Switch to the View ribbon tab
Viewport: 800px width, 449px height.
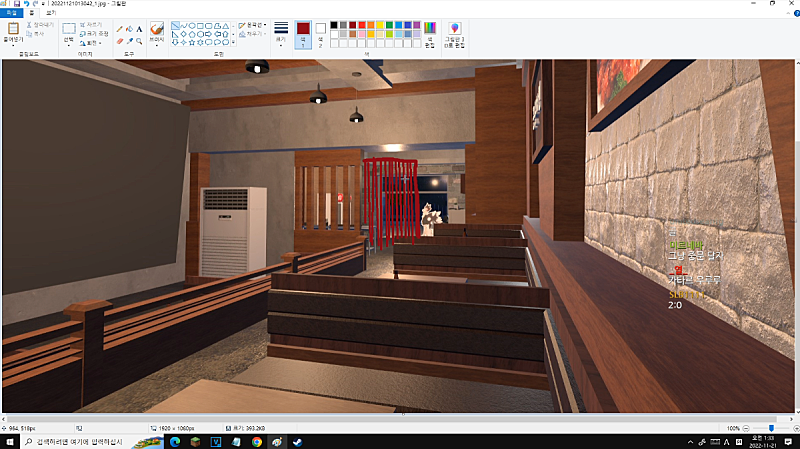[x=51, y=13]
